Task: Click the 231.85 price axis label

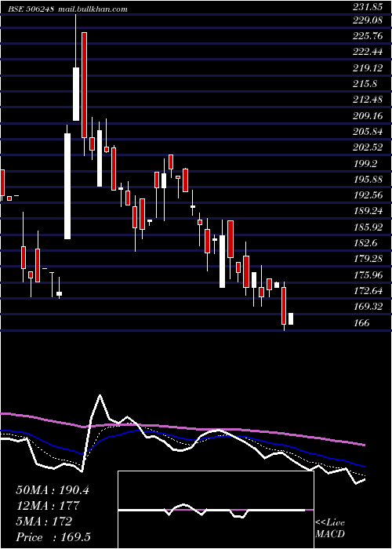Action: click(x=368, y=7)
